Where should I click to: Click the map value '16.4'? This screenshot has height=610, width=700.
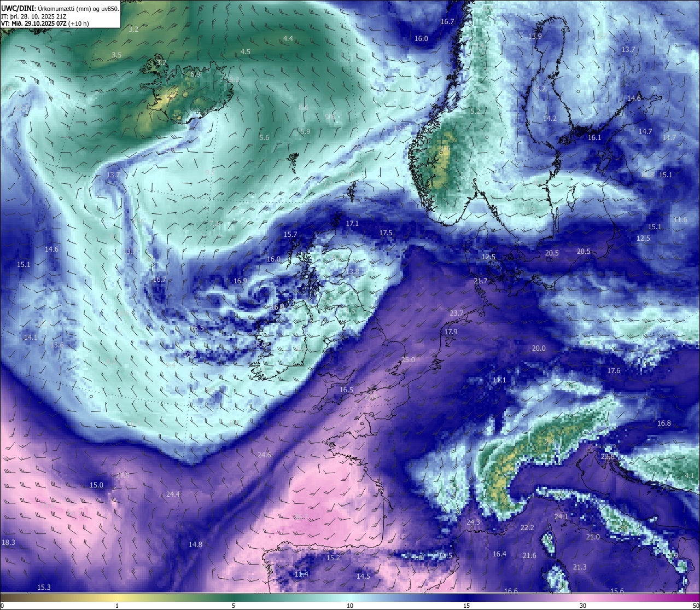coord(499,554)
